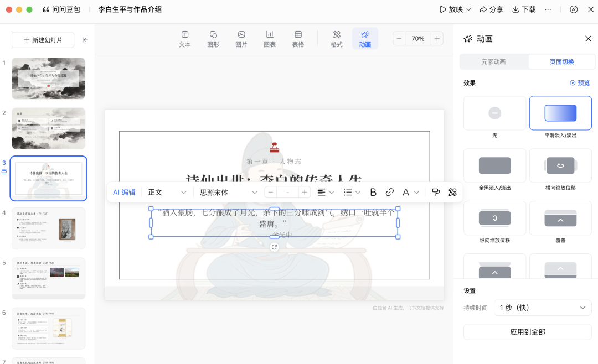Open the 正文 text style dropdown
Image resolution: width=598 pixels, height=364 pixels.
[167, 192]
